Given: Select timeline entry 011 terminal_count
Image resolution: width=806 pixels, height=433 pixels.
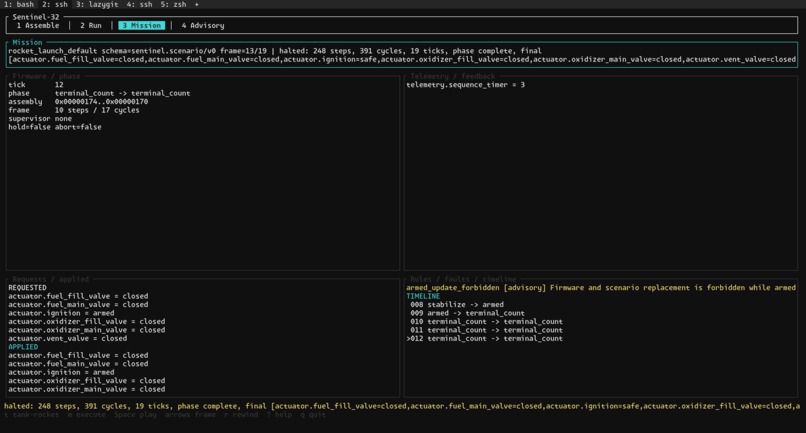Looking at the screenshot, I should pyautogui.click(x=486, y=330).
